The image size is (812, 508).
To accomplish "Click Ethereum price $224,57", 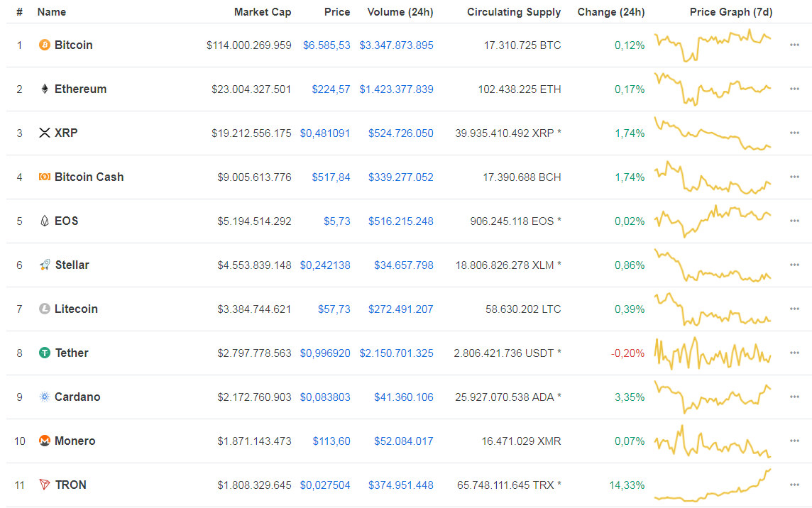I will [331, 89].
